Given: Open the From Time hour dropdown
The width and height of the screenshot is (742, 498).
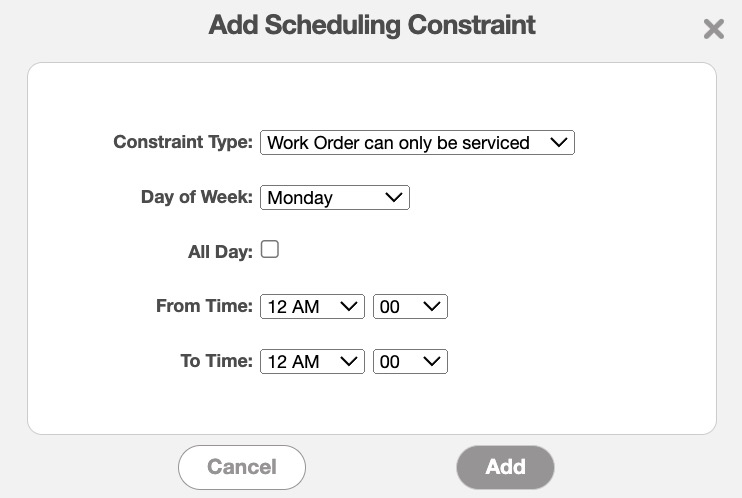Looking at the screenshot, I should pos(312,307).
